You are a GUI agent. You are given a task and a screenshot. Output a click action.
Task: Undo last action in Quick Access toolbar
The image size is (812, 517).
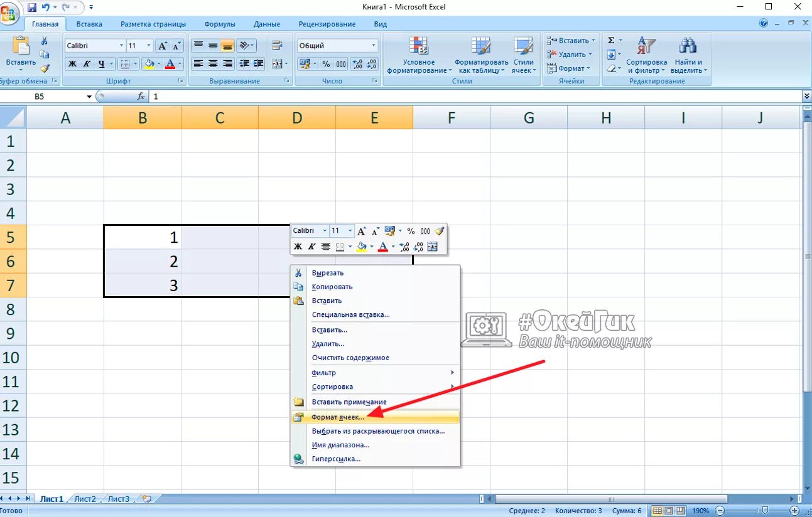click(x=45, y=7)
